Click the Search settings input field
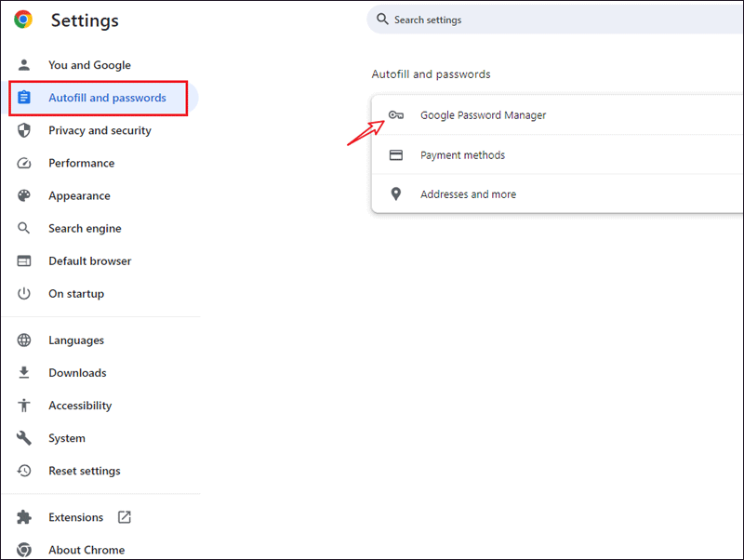This screenshot has height=560, width=744. (555, 20)
